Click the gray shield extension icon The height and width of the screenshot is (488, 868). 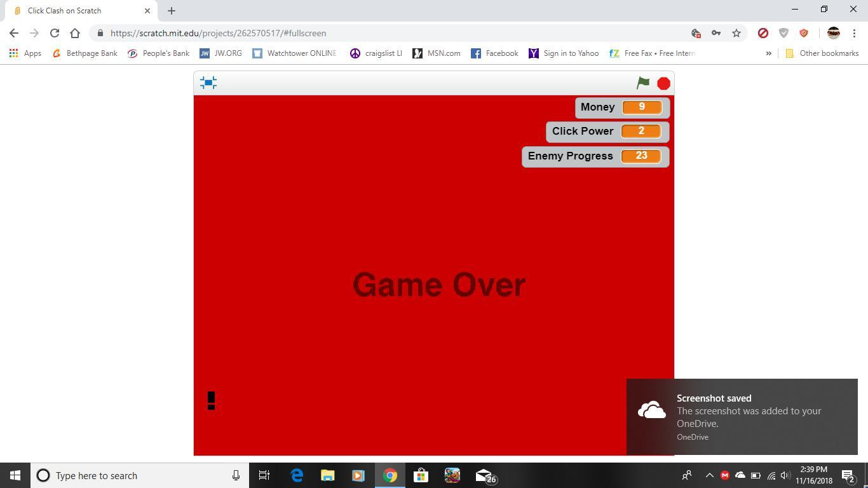783,33
